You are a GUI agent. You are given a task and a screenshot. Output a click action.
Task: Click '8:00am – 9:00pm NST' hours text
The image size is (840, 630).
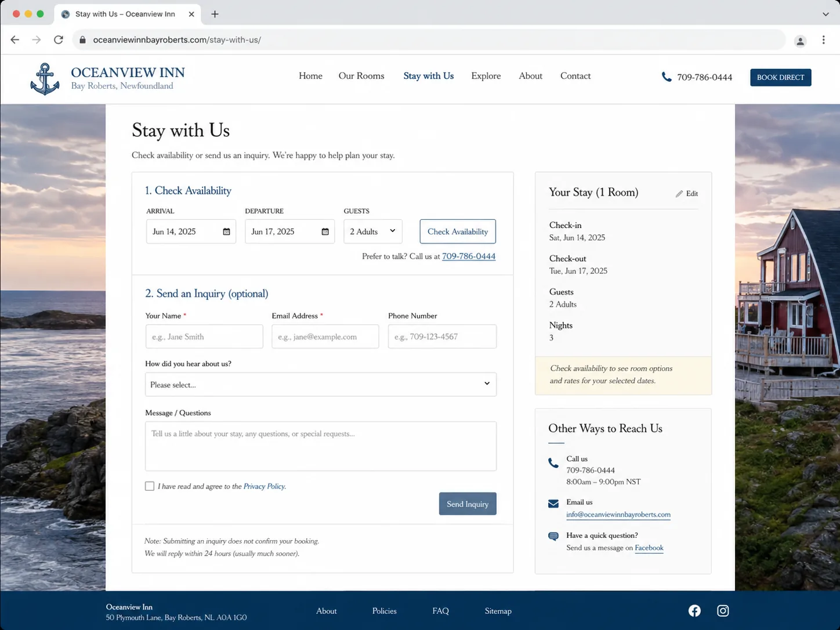[603, 482]
